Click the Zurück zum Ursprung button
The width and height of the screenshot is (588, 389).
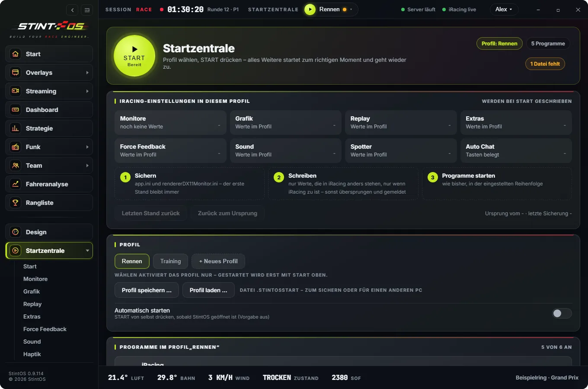tap(227, 213)
